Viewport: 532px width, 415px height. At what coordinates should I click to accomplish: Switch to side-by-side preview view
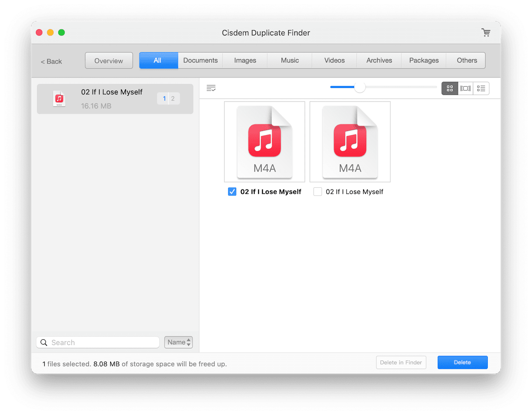click(465, 88)
